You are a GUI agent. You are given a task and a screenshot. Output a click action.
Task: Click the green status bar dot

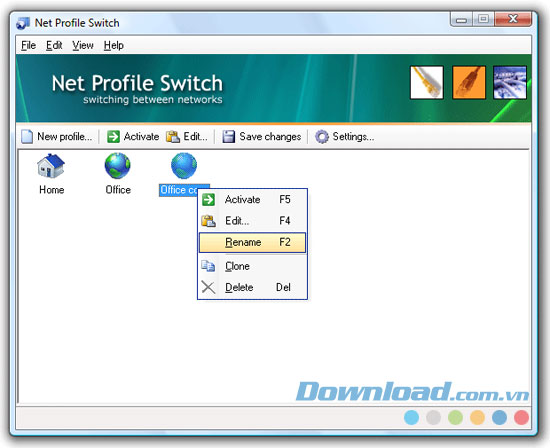pyautogui.click(x=455, y=418)
